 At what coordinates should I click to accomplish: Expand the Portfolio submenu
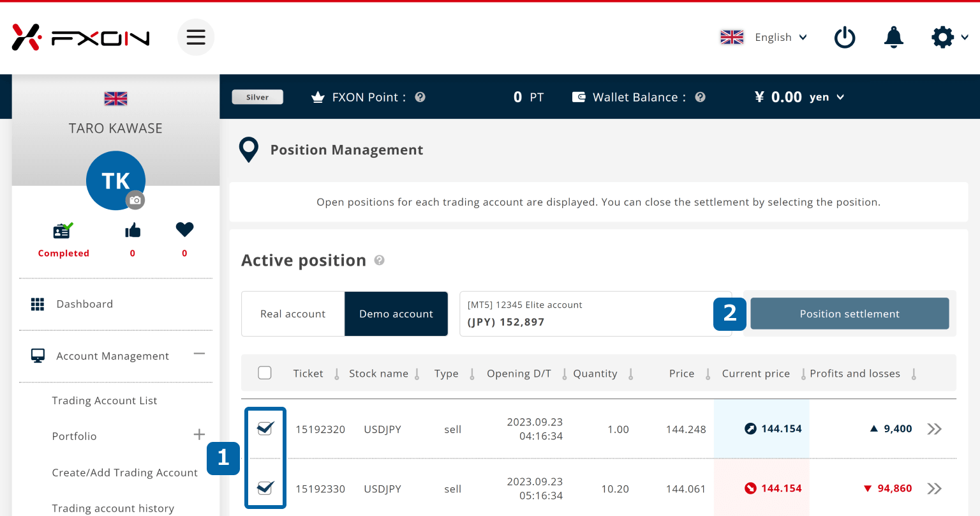pos(199,435)
